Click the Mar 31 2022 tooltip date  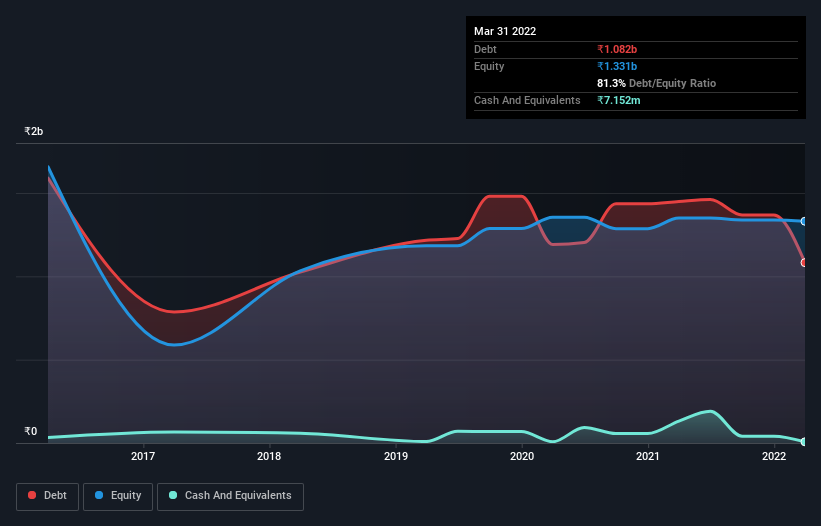point(505,31)
